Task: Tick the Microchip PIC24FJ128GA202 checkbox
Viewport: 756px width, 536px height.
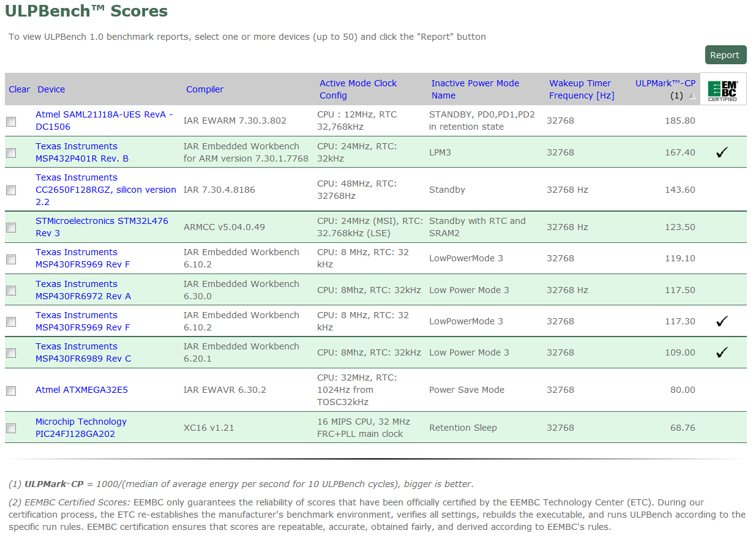Action: [11, 428]
